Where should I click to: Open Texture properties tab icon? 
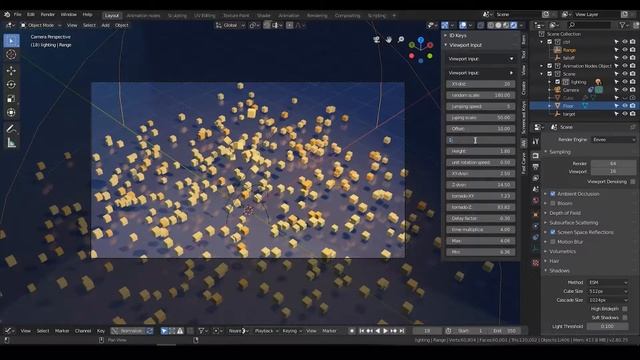(536, 263)
